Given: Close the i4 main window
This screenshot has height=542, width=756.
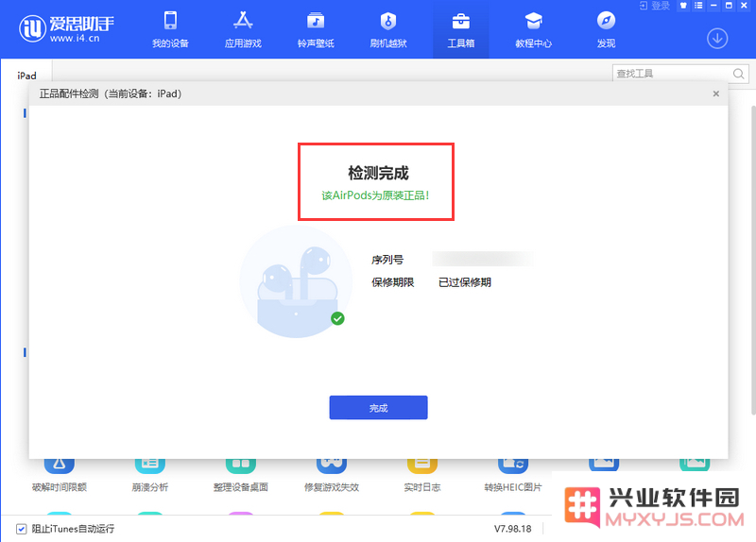Looking at the screenshot, I should pyautogui.click(x=744, y=6).
